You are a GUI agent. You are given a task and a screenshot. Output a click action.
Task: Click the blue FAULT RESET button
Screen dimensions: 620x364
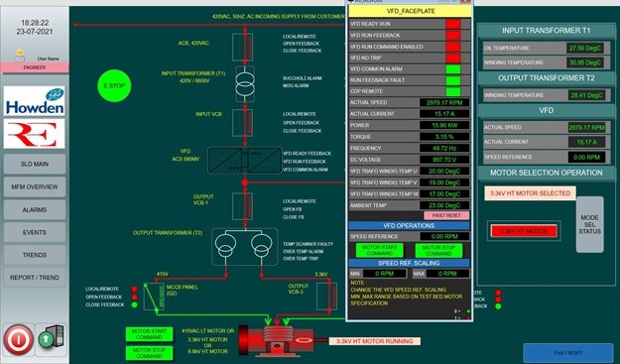click(x=568, y=353)
